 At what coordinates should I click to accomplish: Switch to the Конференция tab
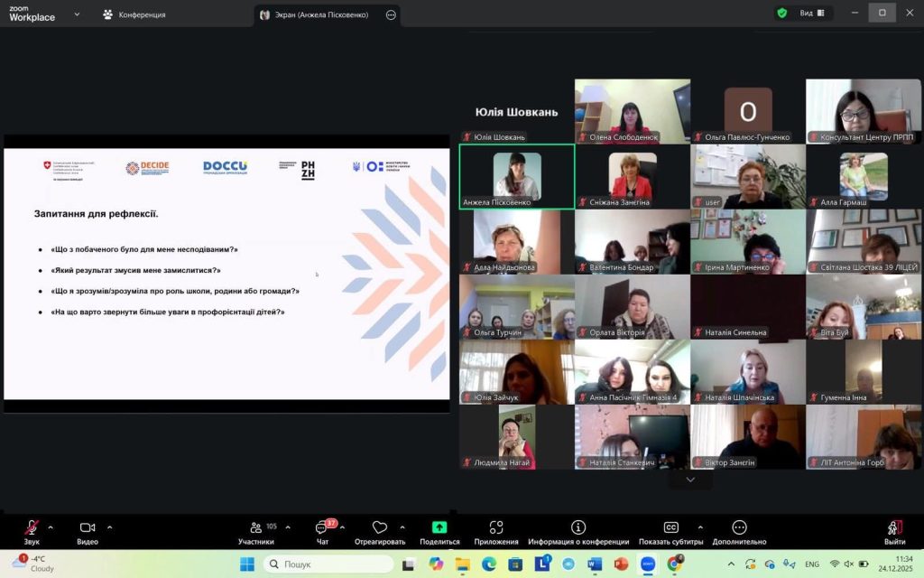[x=134, y=14]
